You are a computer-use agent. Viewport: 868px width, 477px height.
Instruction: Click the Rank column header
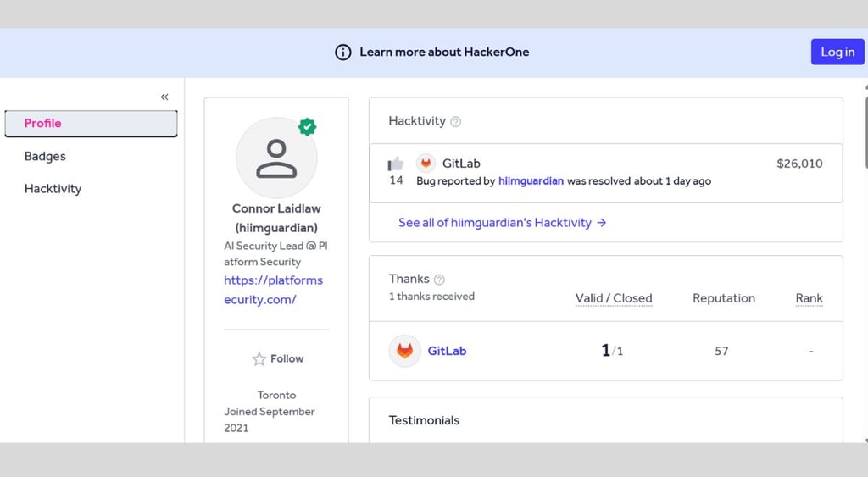(810, 298)
